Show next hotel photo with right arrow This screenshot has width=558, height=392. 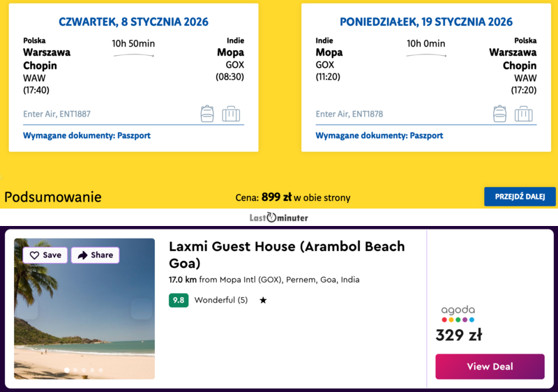[141, 309]
